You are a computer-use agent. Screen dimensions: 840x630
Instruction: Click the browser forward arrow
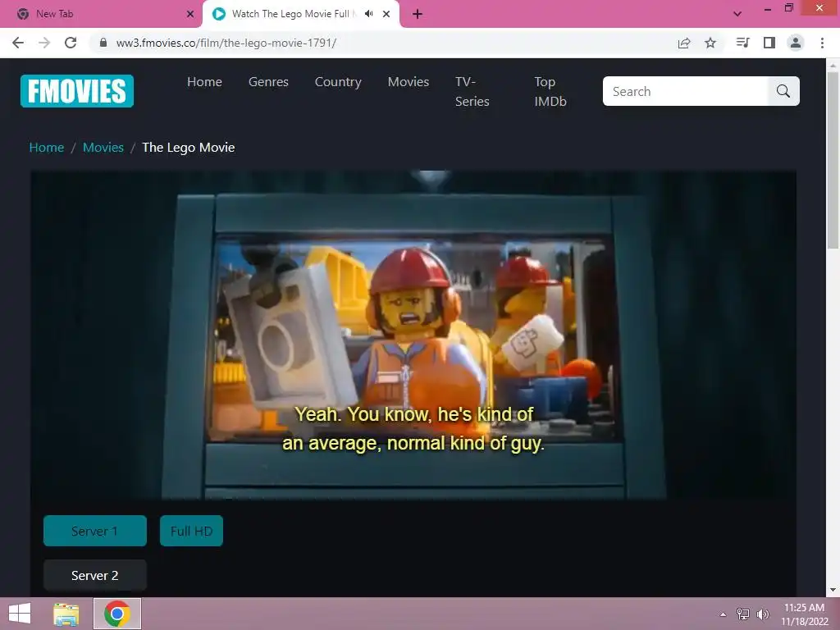click(44, 43)
